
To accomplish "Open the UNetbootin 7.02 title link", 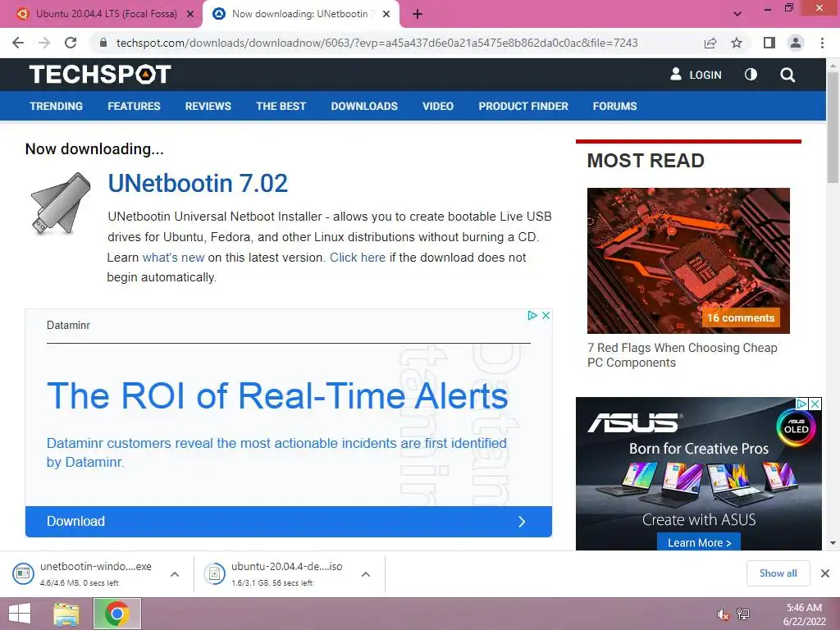I will pos(198,183).
